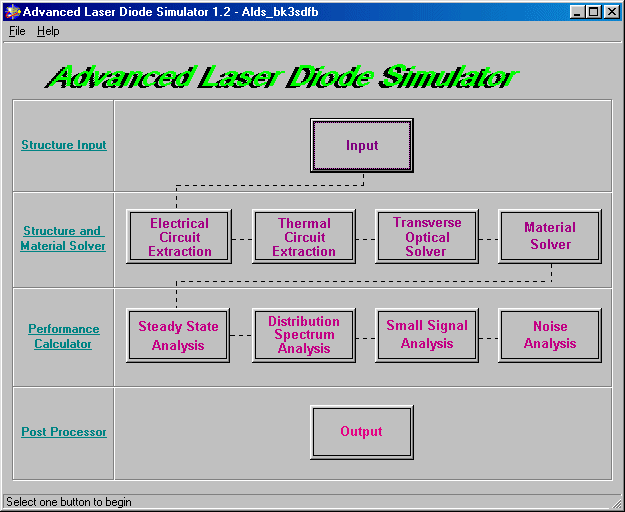Open the Post Processor link
This screenshot has width=625, height=512.
pyautogui.click(x=64, y=432)
